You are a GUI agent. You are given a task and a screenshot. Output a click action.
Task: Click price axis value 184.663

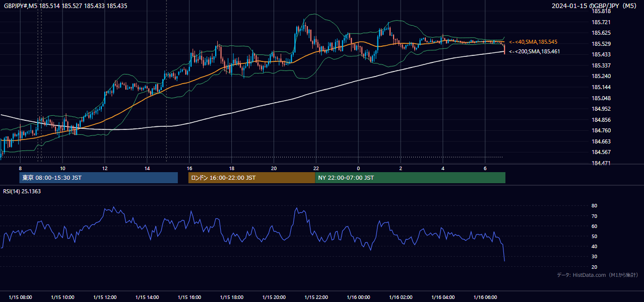point(601,141)
